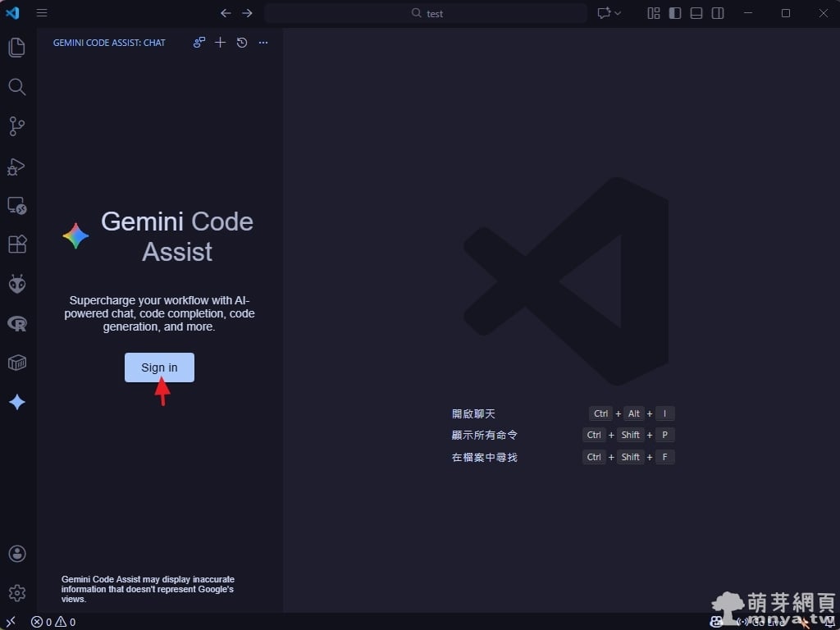The width and height of the screenshot is (840, 630).
Task: Toggle the primary side bar visibility
Action: (675, 13)
